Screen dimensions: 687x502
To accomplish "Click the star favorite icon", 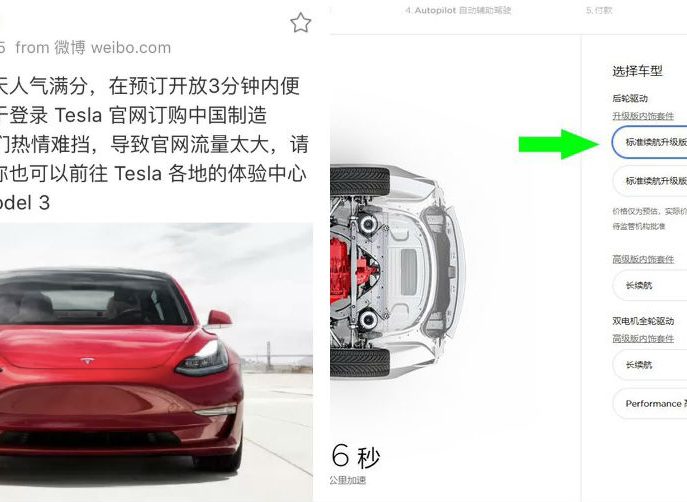I will pyautogui.click(x=301, y=23).
